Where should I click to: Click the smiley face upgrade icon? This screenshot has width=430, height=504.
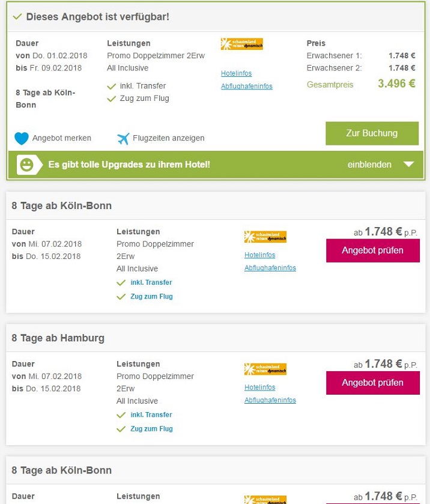(x=26, y=165)
